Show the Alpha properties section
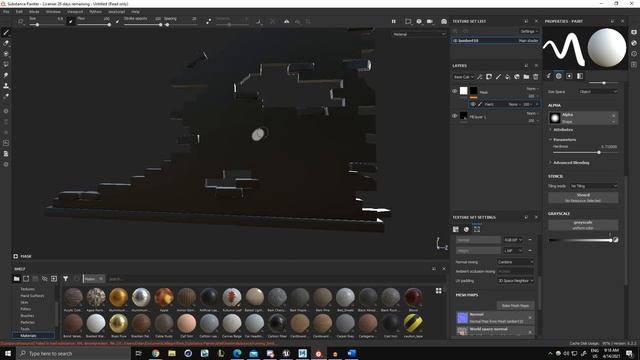The width and height of the screenshot is (640, 360). pos(559,76)
